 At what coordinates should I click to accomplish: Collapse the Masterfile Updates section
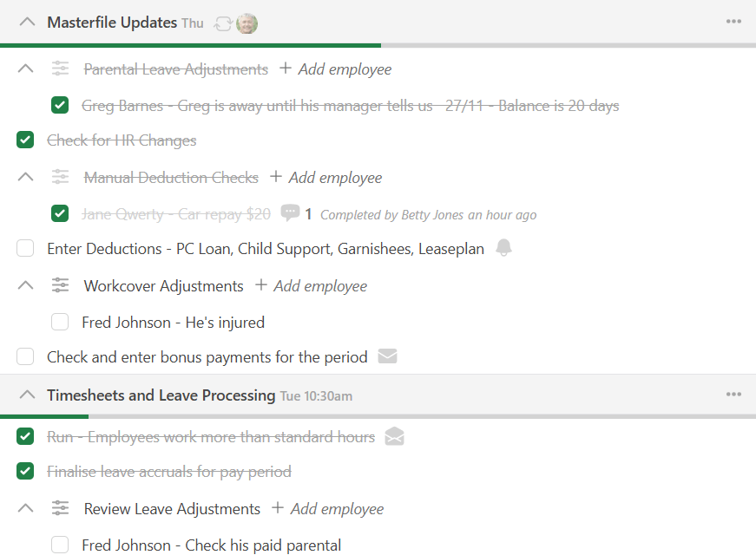pos(26,23)
